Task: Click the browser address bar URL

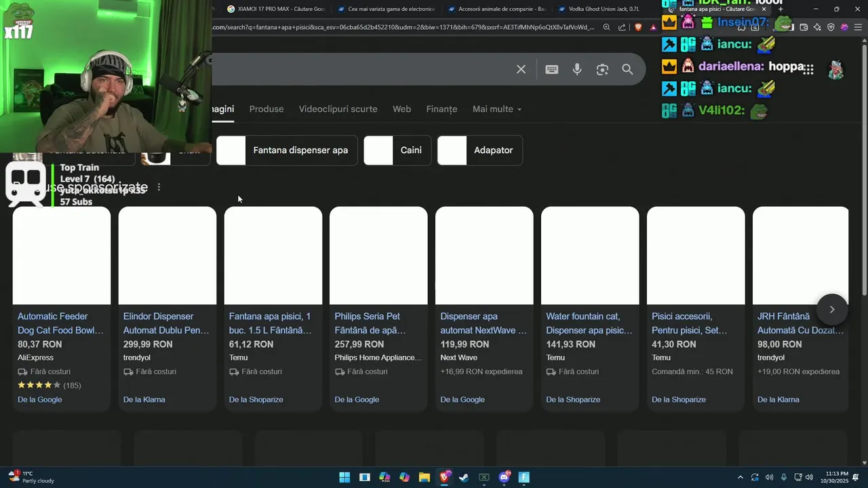Action: (403, 27)
